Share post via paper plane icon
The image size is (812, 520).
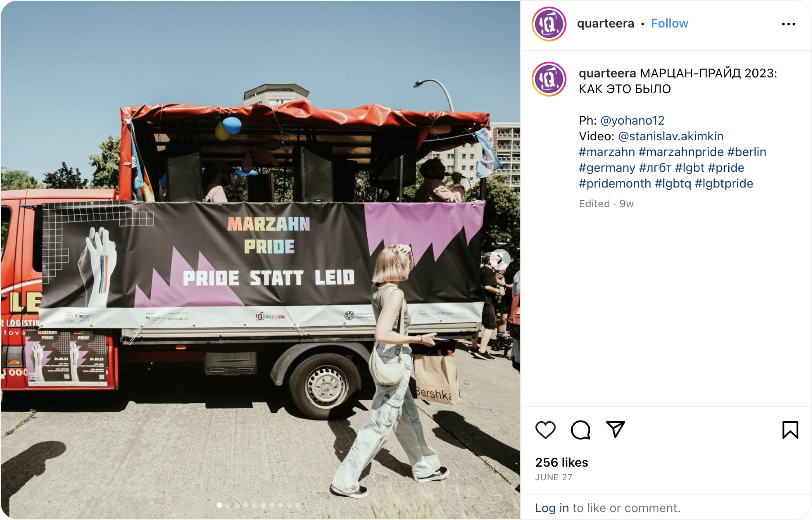point(615,429)
